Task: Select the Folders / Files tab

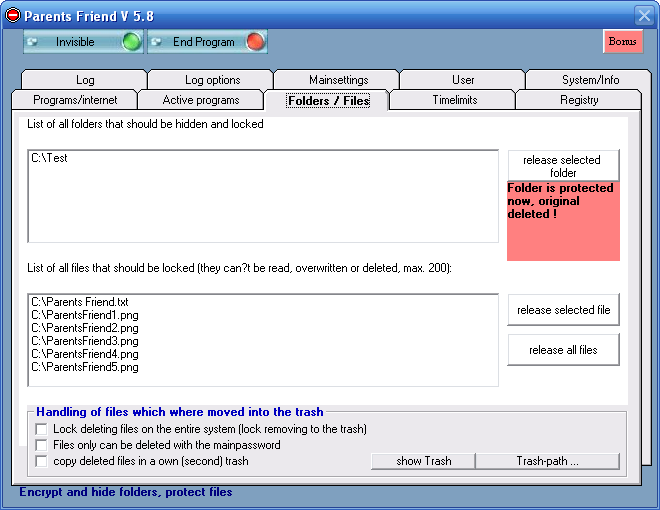Action: click(328, 101)
